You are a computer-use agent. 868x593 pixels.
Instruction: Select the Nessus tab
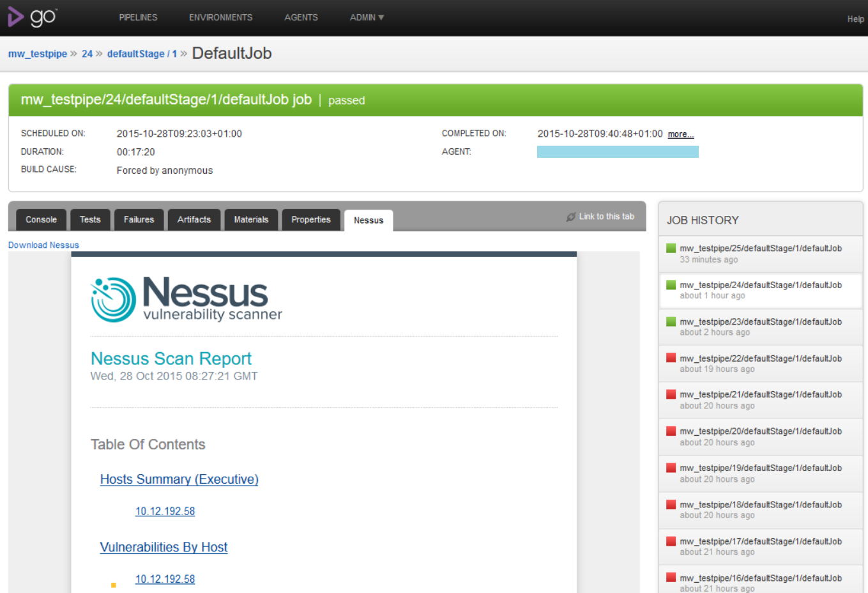click(369, 220)
